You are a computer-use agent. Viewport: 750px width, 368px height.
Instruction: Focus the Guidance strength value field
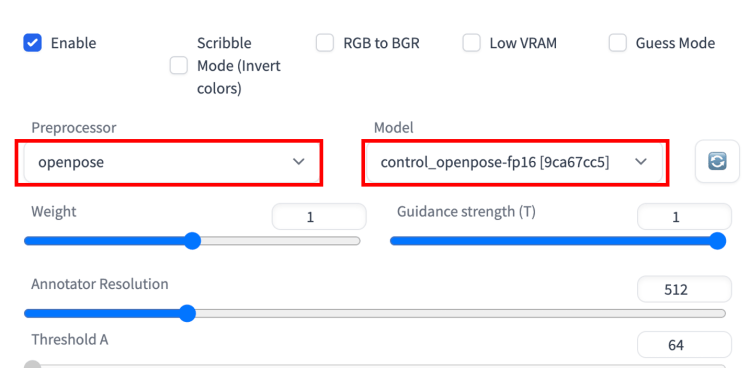[x=684, y=217]
